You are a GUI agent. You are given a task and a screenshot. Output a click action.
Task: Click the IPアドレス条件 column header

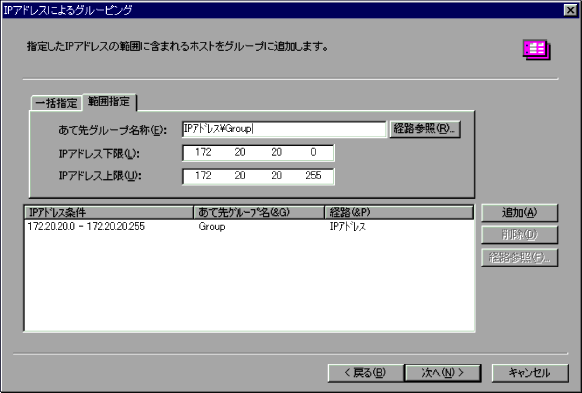pos(109,212)
